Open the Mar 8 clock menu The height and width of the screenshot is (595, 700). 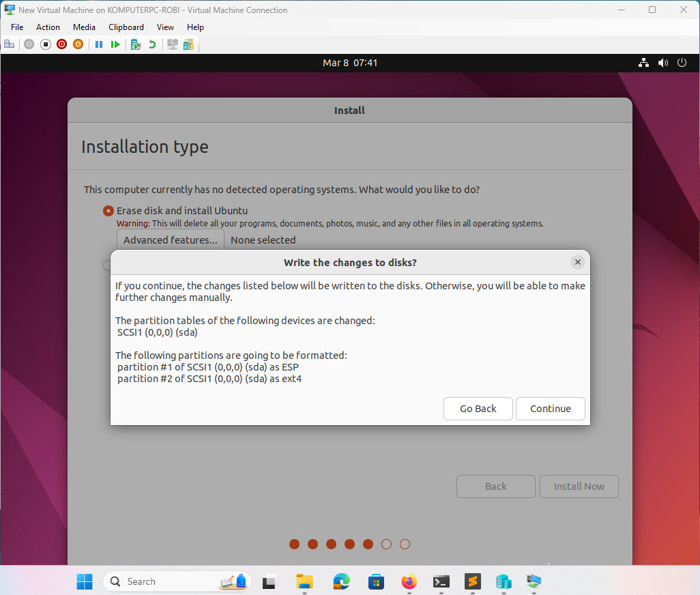[349, 62]
